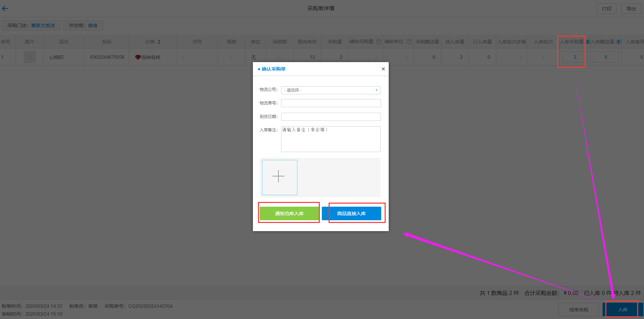Click the blue 入库 button
This screenshot has height=319, width=644.
[x=623, y=309]
